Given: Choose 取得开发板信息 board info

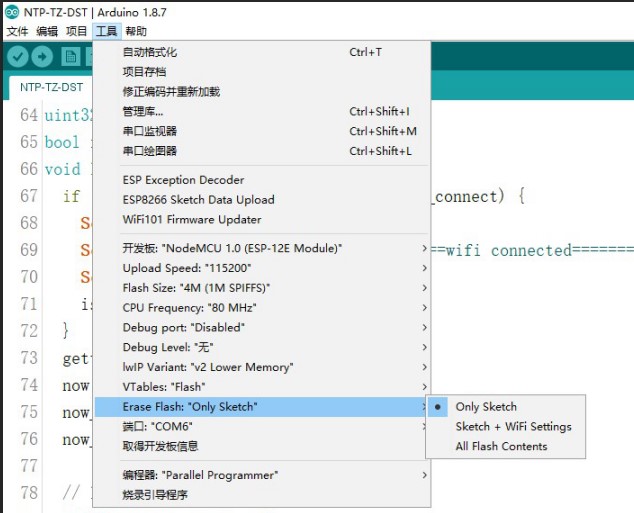Looking at the screenshot, I should coord(262,446).
